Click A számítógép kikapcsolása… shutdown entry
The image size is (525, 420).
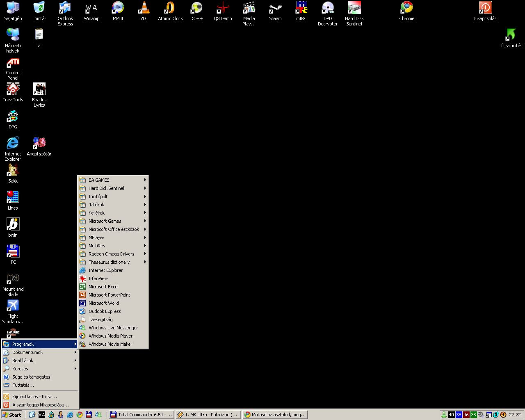coord(40,405)
